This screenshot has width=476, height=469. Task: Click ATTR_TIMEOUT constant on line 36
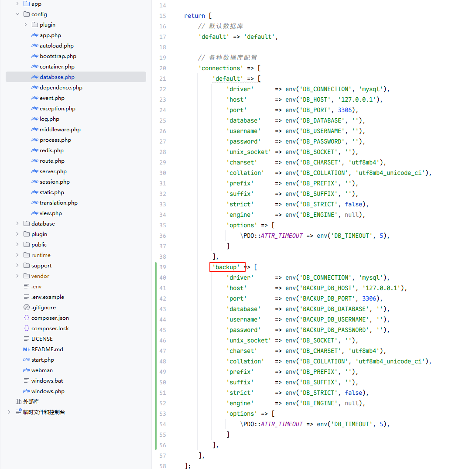point(282,236)
